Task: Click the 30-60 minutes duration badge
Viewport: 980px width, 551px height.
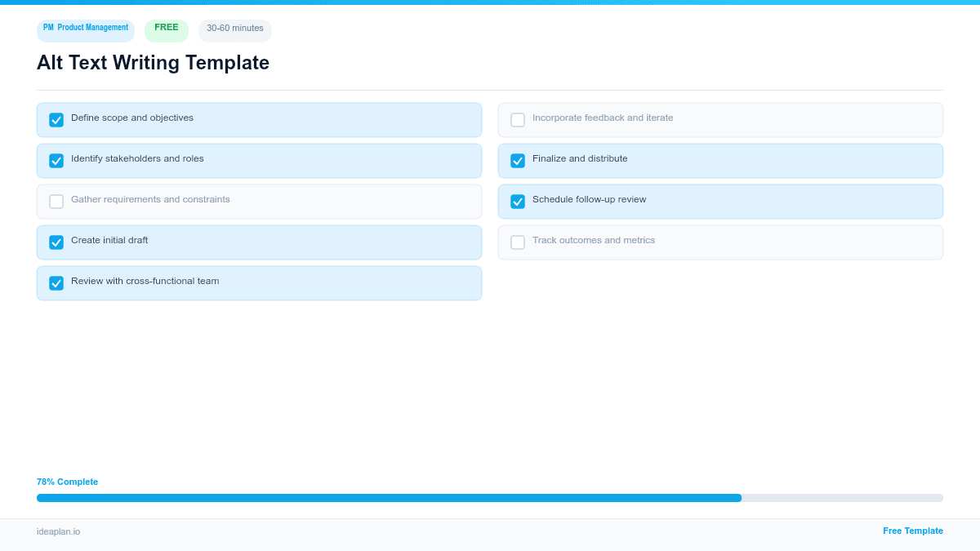Action: pos(234,30)
